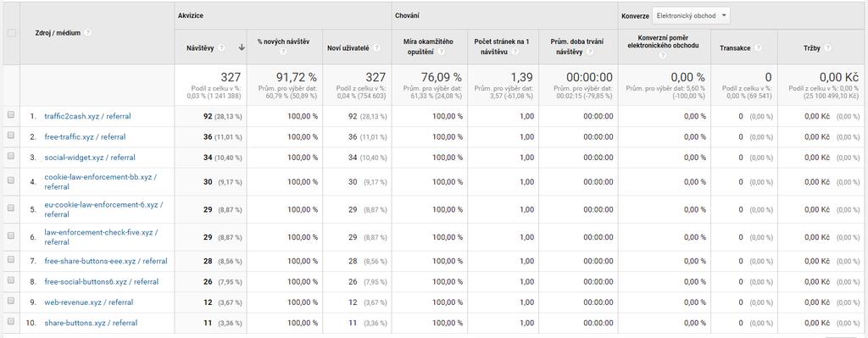868x338 pixels.
Task: Check the traffic2cash.xyz row checkbox
Action: [10, 115]
